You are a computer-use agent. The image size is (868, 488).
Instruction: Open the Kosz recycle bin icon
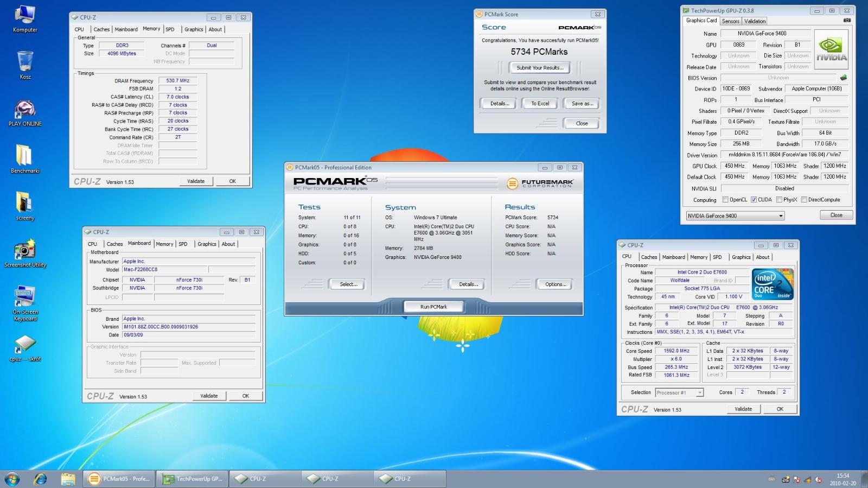[25, 65]
